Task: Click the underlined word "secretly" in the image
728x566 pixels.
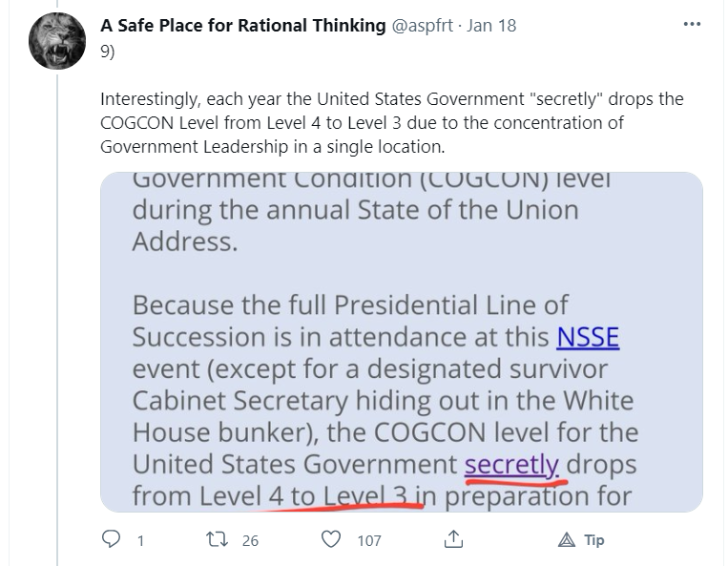Action: [511, 465]
